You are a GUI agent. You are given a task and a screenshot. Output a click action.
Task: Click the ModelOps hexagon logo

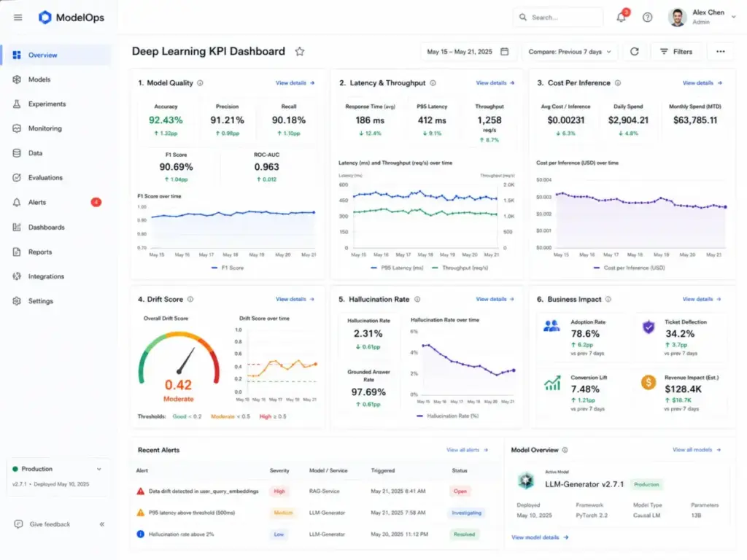44,17
